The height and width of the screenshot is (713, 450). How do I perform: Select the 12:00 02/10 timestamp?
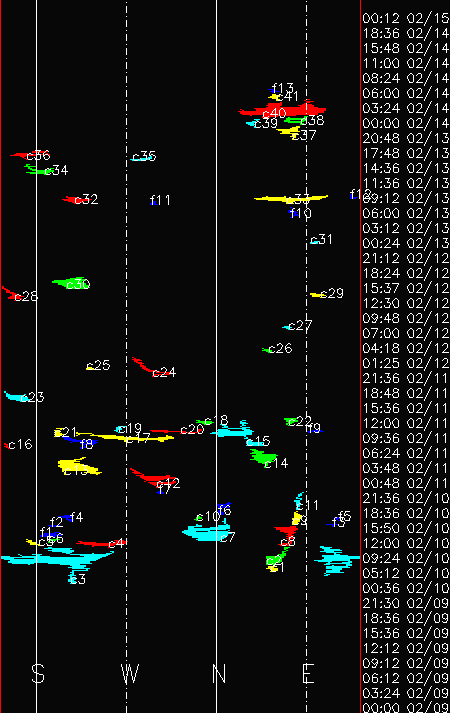tap(405, 543)
